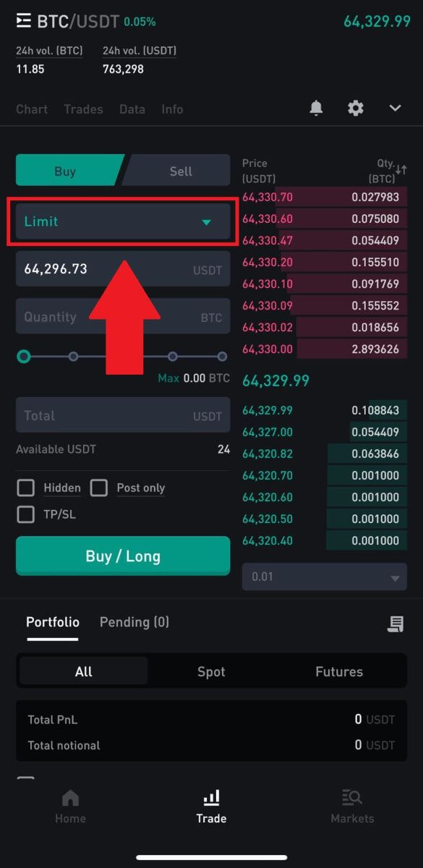The height and width of the screenshot is (868, 423).
Task: Go to Markets via bottom navigation icon
Action: (x=352, y=804)
